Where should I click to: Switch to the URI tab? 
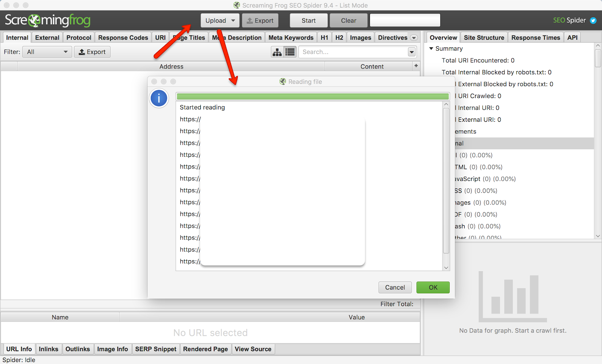(160, 38)
